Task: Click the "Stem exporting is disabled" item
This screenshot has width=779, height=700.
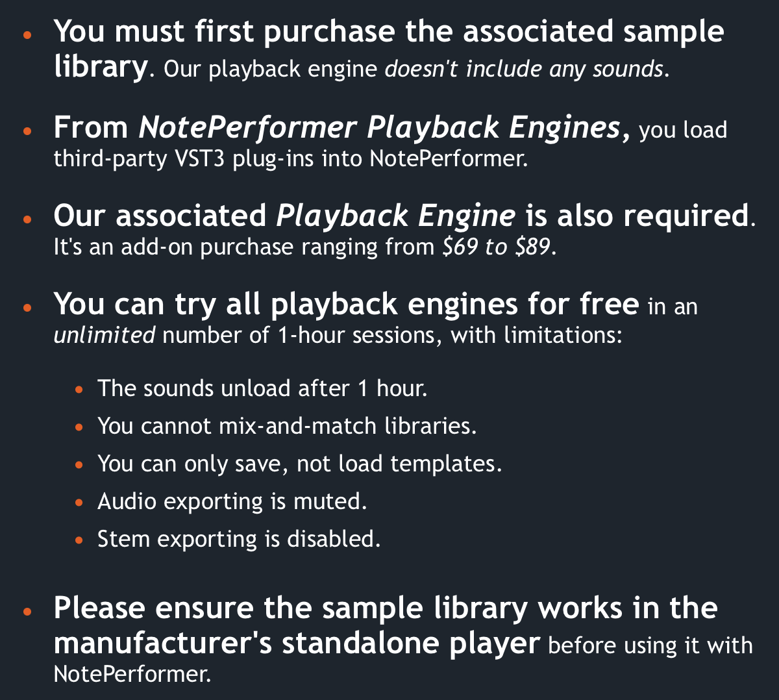Action: pos(238,539)
